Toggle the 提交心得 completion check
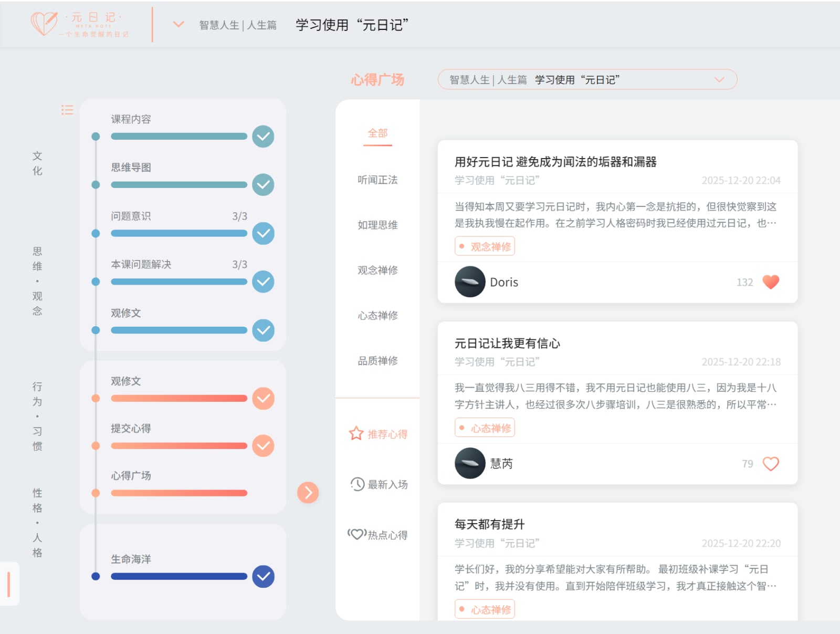 263,446
